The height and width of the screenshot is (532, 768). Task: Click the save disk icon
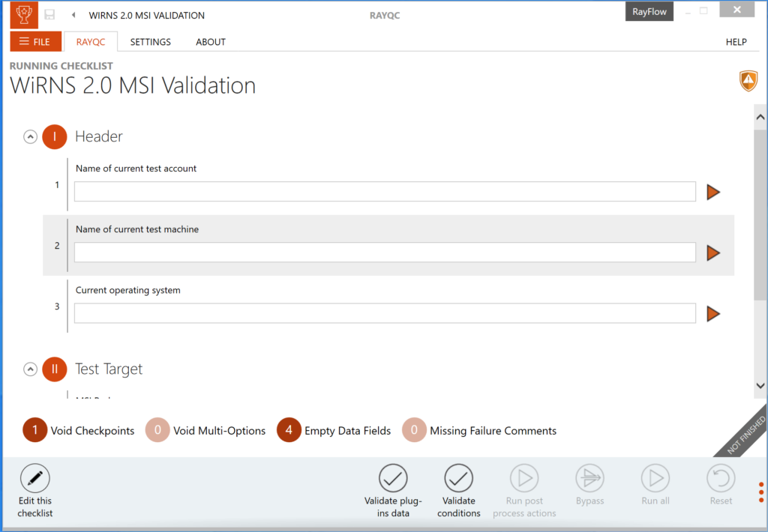coord(49,15)
